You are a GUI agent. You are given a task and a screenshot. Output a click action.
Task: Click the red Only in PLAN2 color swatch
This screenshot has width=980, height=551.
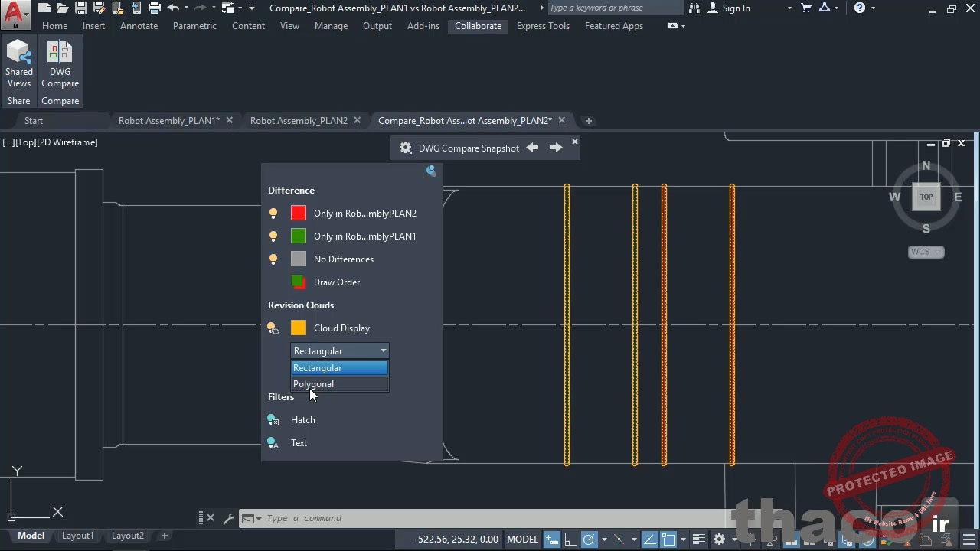coord(299,214)
